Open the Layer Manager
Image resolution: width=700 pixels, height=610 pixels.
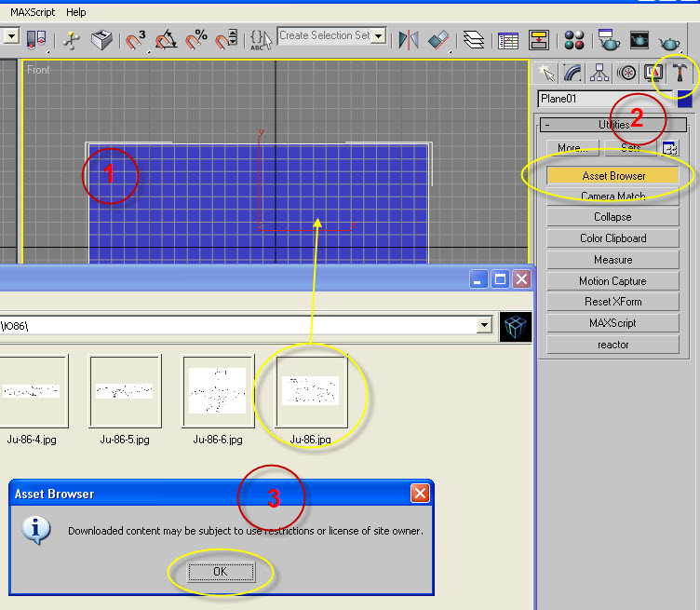[475, 39]
